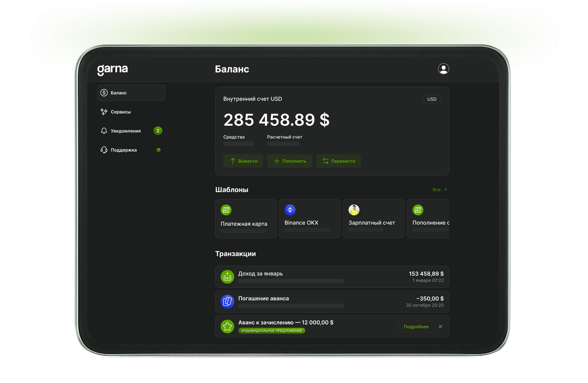
Task: Dismiss the advance offer with X
Action: pos(440,327)
